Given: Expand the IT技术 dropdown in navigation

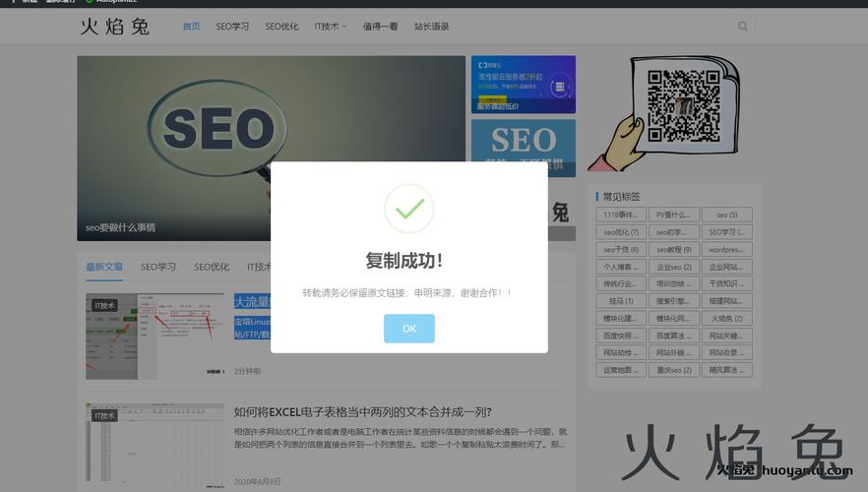Looking at the screenshot, I should (331, 26).
